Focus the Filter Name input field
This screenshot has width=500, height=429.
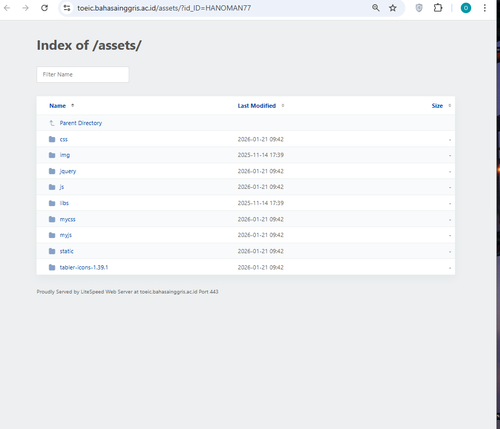[83, 74]
